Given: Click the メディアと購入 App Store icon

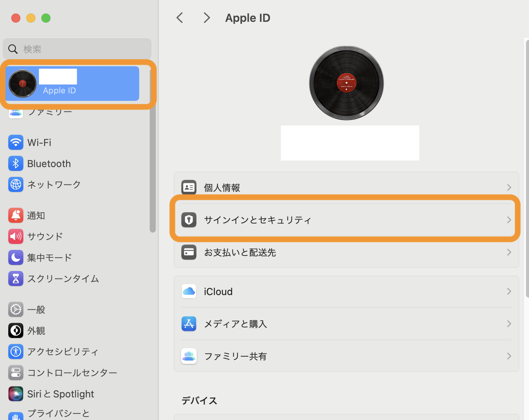Looking at the screenshot, I should (189, 324).
